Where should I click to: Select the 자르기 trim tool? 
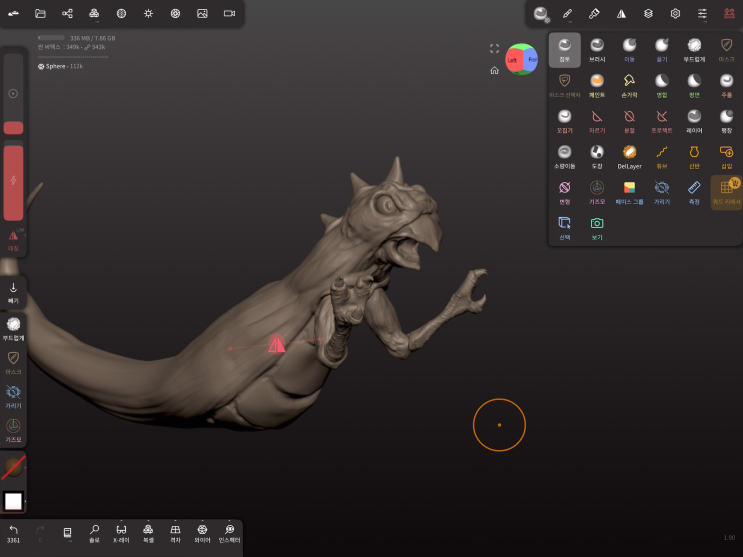[597, 120]
